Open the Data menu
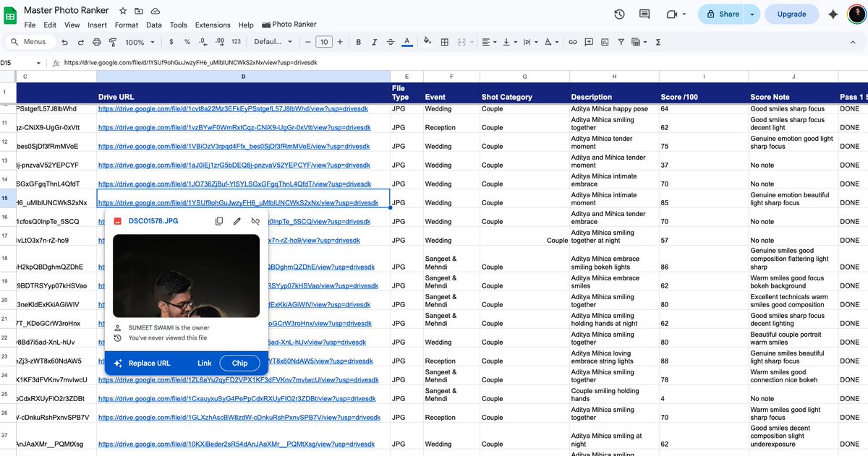Screen dimensions: 868x456 [x=154, y=25]
